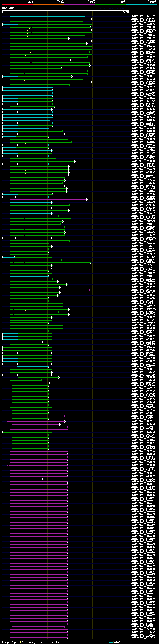The image size is (159, 644).
Task: Open the UniRef100_A7PD82 hit
Action: coord(143,33)
